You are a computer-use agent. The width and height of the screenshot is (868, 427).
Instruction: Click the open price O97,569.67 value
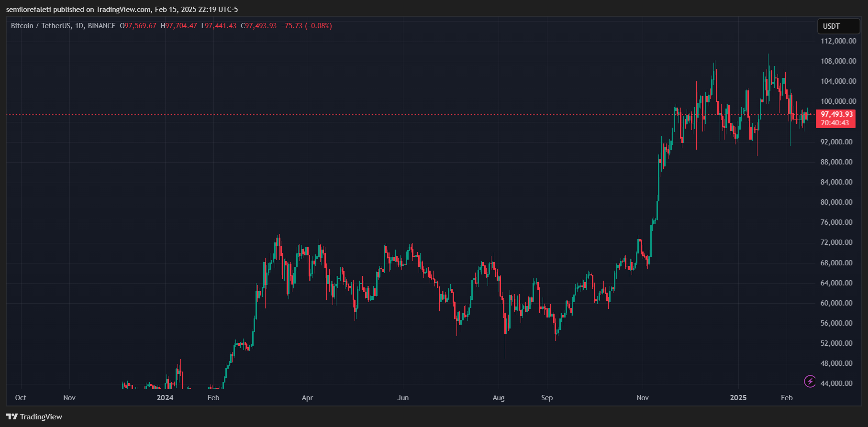tap(138, 26)
